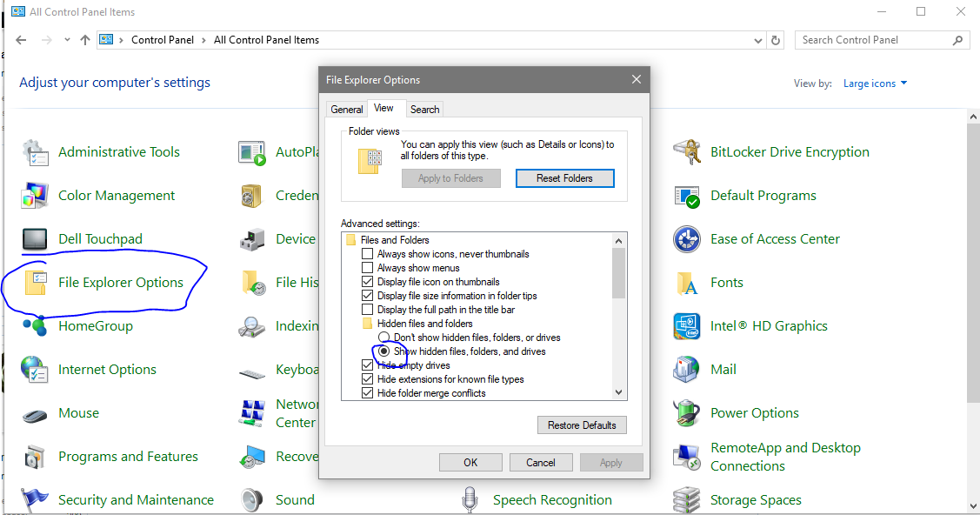Click Control Panel breadcrumb chevron

tap(203, 40)
